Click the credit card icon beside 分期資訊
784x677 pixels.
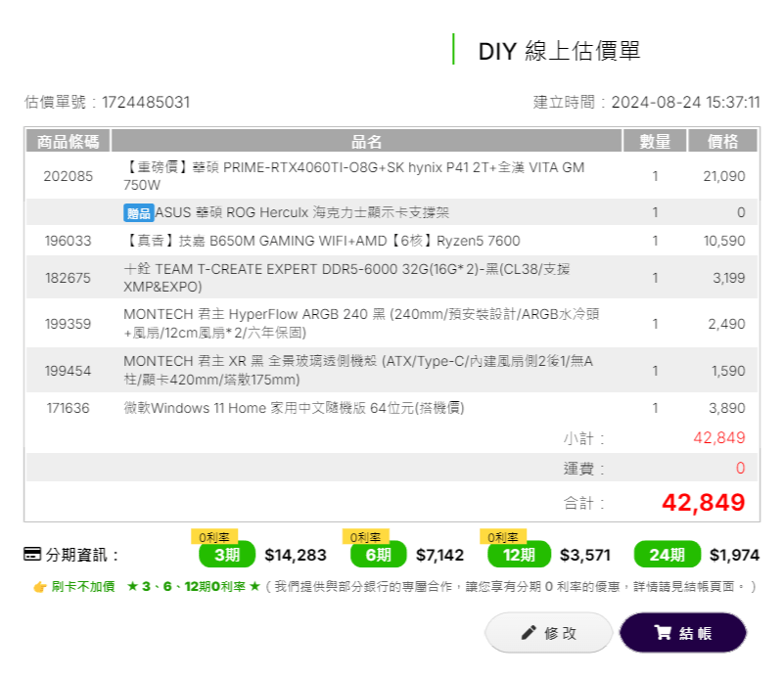point(32,555)
